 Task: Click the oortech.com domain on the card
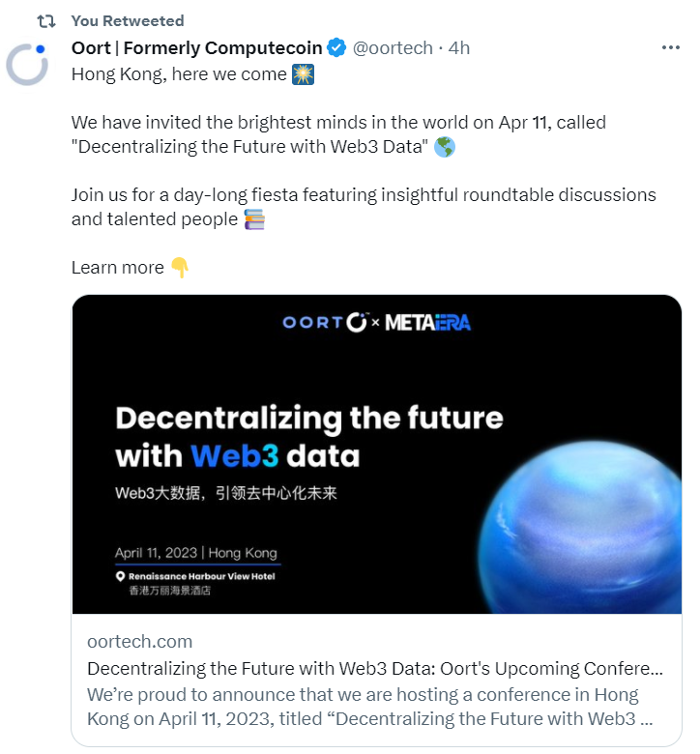tap(139, 641)
